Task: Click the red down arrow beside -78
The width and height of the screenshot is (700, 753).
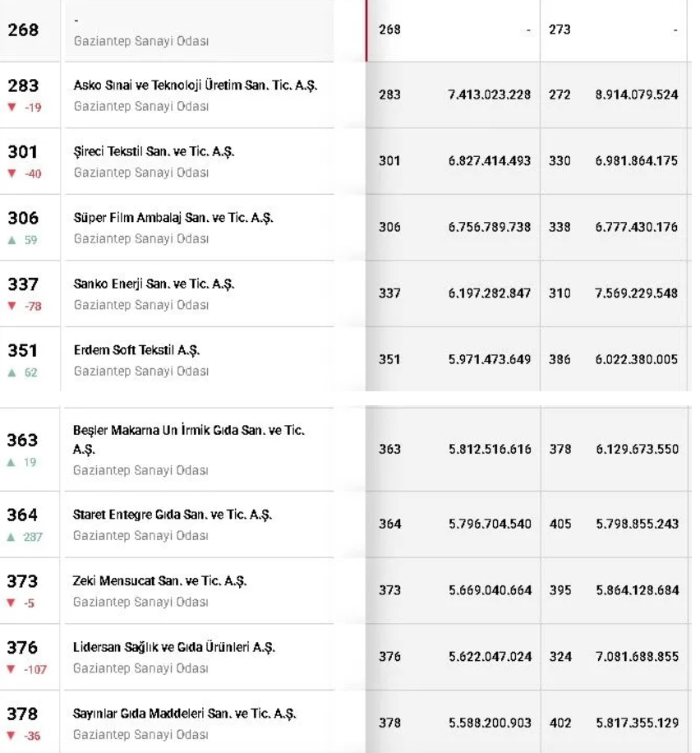Action: click(12, 306)
